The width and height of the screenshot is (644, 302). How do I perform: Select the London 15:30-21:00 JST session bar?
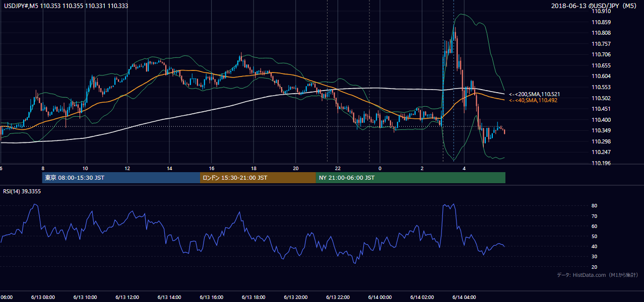(258, 178)
